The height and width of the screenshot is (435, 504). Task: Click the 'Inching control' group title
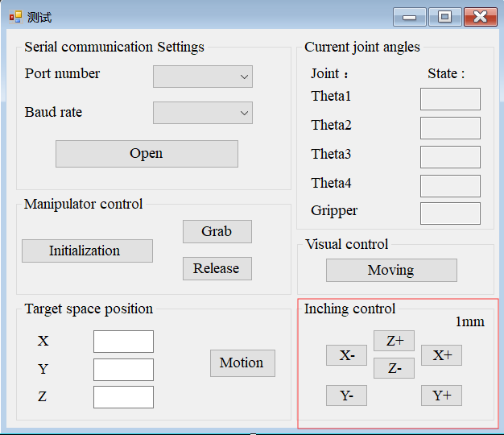click(x=349, y=309)
